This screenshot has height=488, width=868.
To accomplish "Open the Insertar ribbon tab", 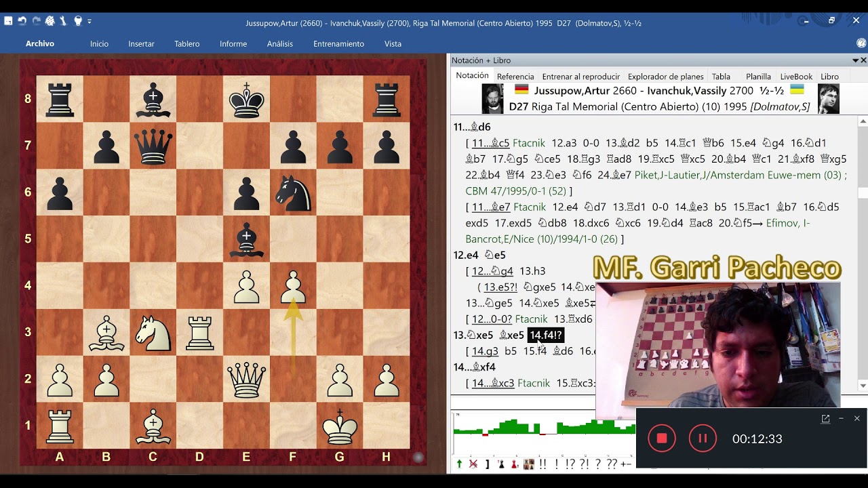I will coord(141,43).
